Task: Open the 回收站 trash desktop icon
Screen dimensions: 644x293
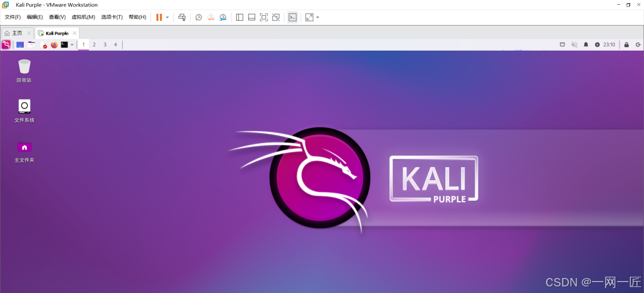Action: [x=24, y=70]
